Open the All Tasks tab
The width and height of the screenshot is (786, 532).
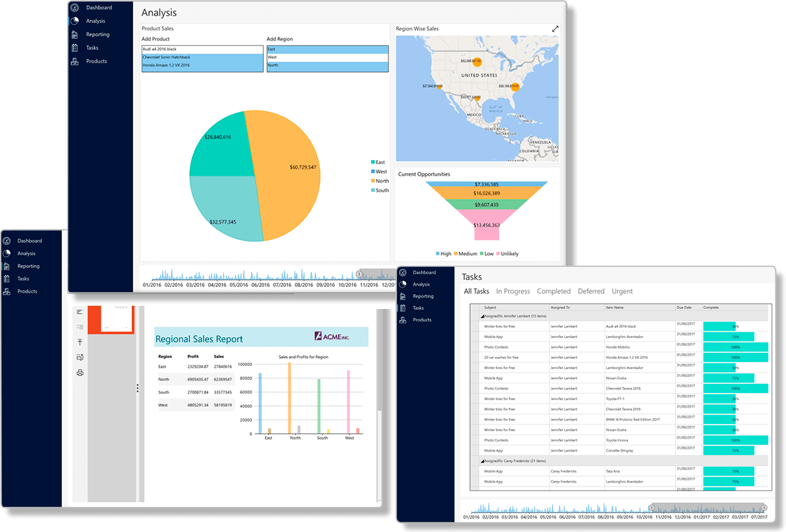[476, 292]
